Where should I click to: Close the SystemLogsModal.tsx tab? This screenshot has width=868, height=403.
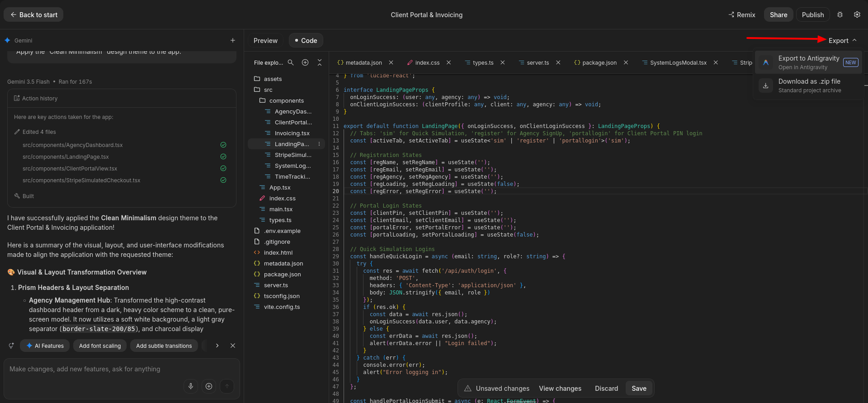pyautogui.click(x=716, y=63)
